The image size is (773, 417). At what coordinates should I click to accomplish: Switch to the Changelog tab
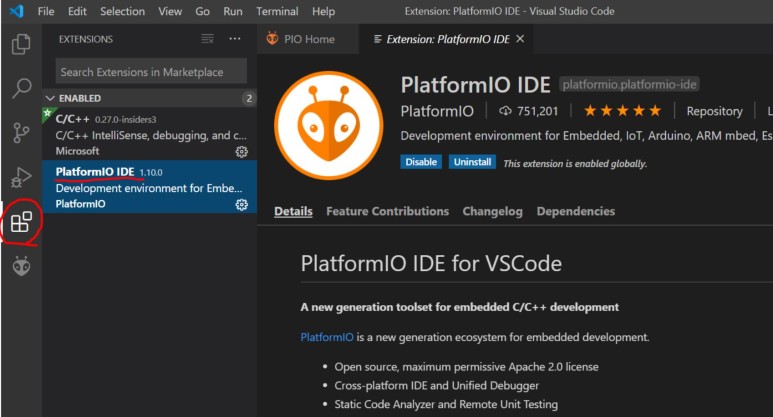492,211
